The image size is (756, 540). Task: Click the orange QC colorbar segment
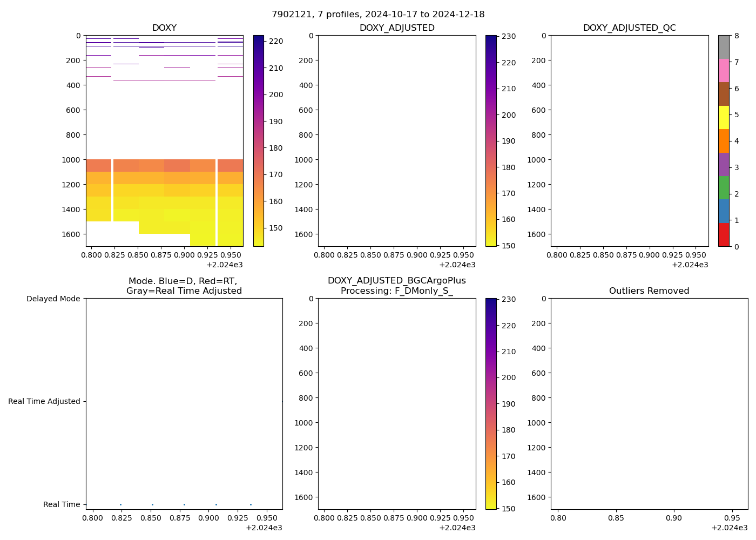[724, 141]
